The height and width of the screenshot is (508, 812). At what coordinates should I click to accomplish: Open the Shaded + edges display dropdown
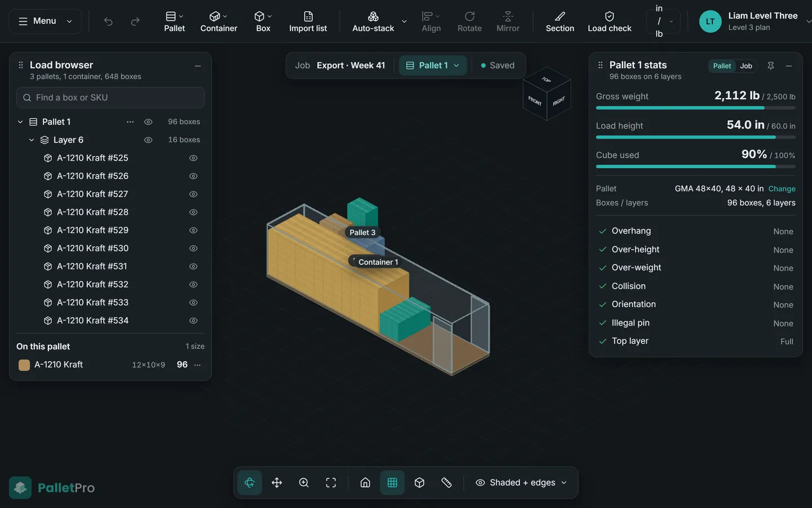tap(521, 483)
